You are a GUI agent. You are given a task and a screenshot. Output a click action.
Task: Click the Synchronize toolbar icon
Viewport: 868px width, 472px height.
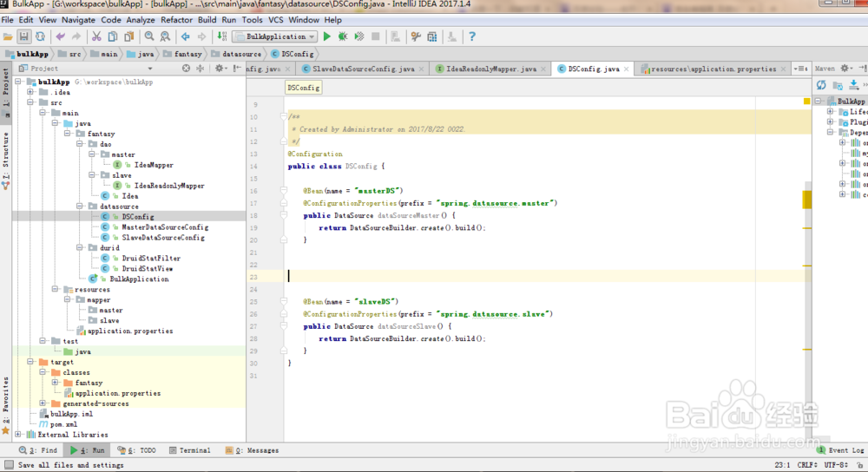41,36
